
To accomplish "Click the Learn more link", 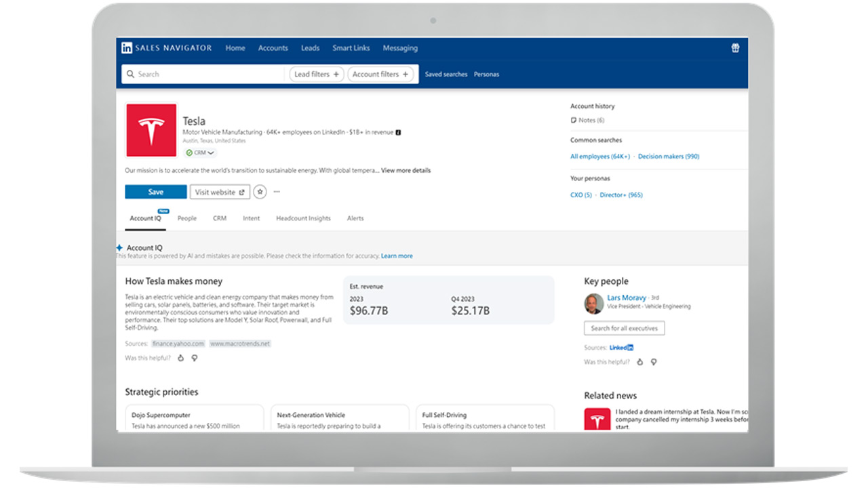I will coord(397,256).
